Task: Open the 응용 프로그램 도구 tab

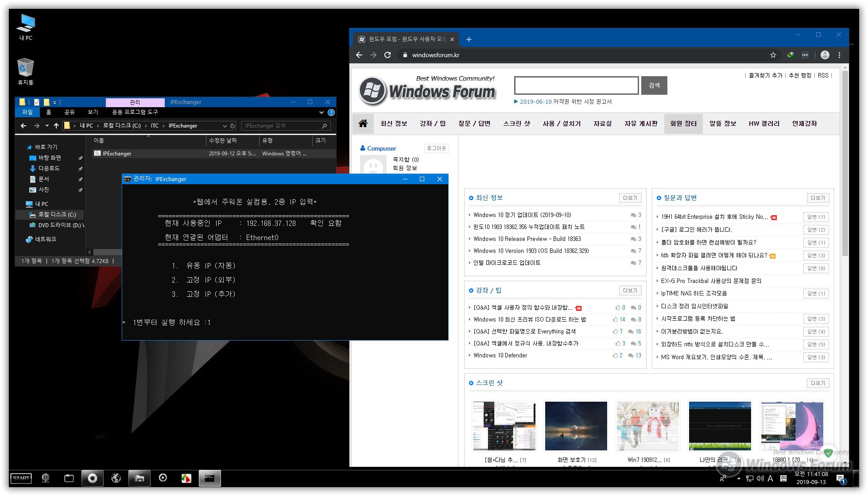Action: (x=135, y=112)
